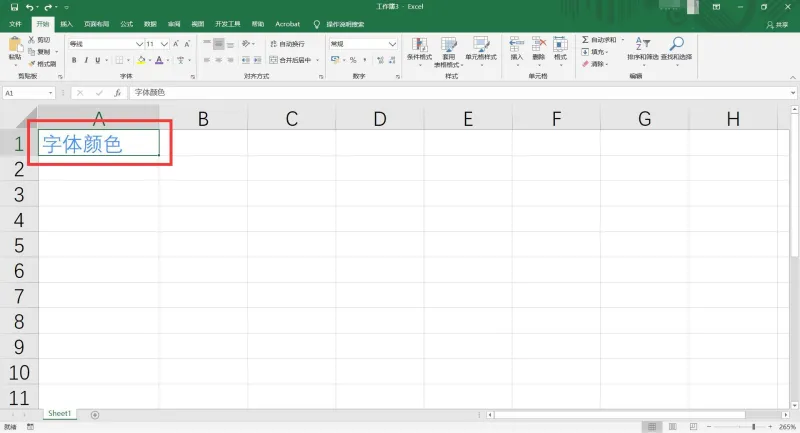Switch to the Insert (插入) tab

(66, 24)
